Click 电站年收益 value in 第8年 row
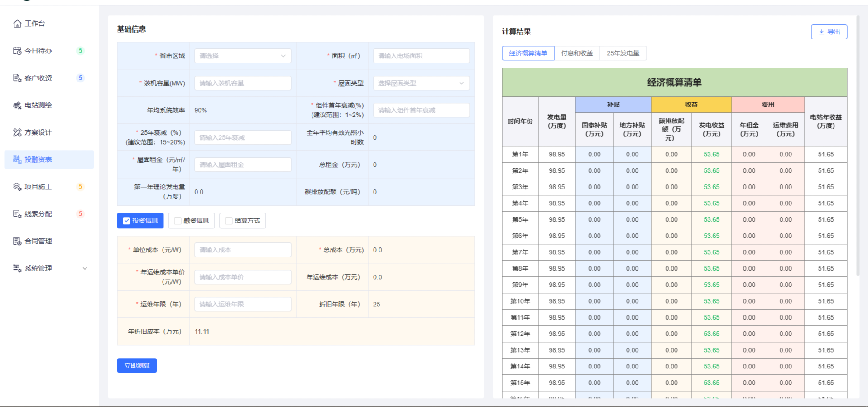868x407 pixels. 826,269
